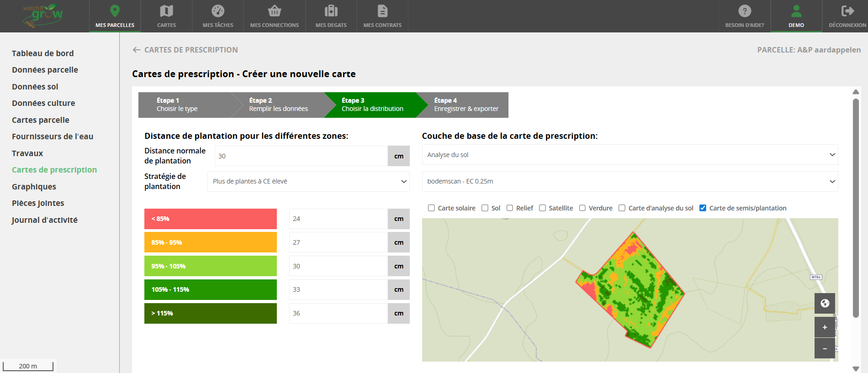Open the Analyse du sol base layer dropdown
868x373 pixels.
630,155
